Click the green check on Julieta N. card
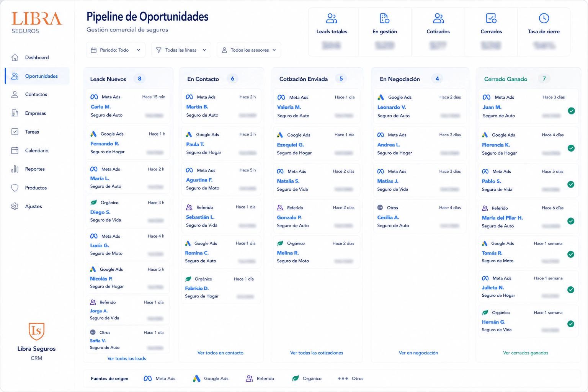The image size is (588, 392). (571, 290)
